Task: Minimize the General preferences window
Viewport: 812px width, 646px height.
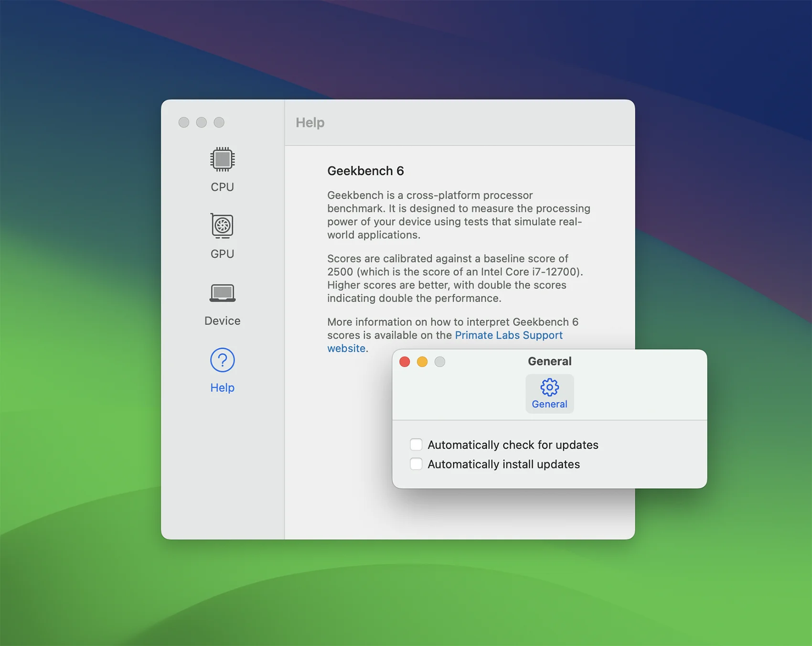Action: coord(422,362)
